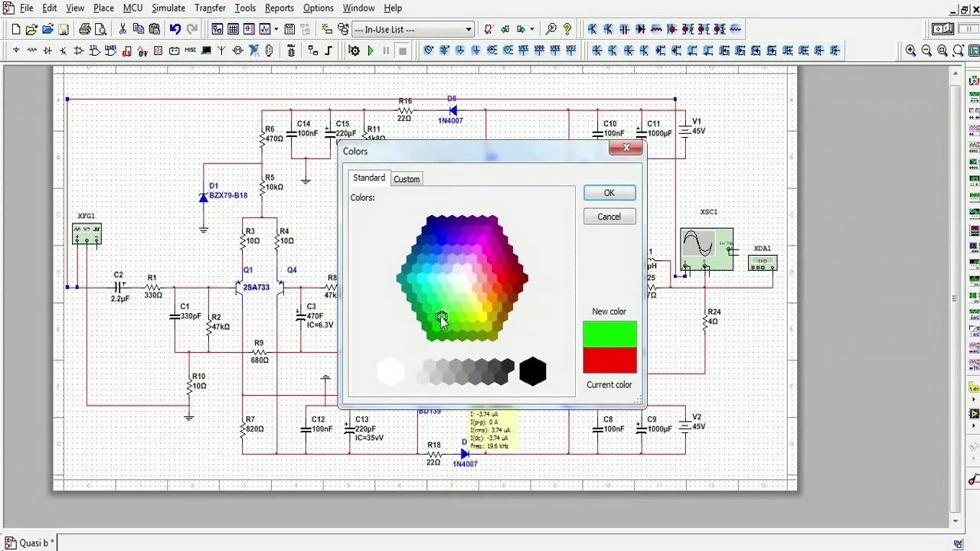
Task: Zoom to fit the page
Action: click(x=959, y=51)
